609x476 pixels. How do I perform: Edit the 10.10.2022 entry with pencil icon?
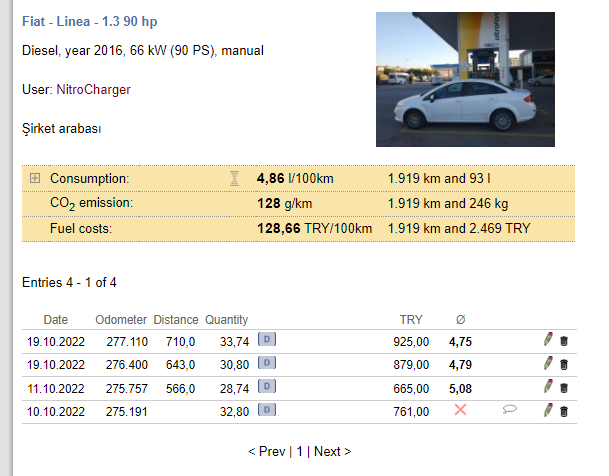click(548, 410)
